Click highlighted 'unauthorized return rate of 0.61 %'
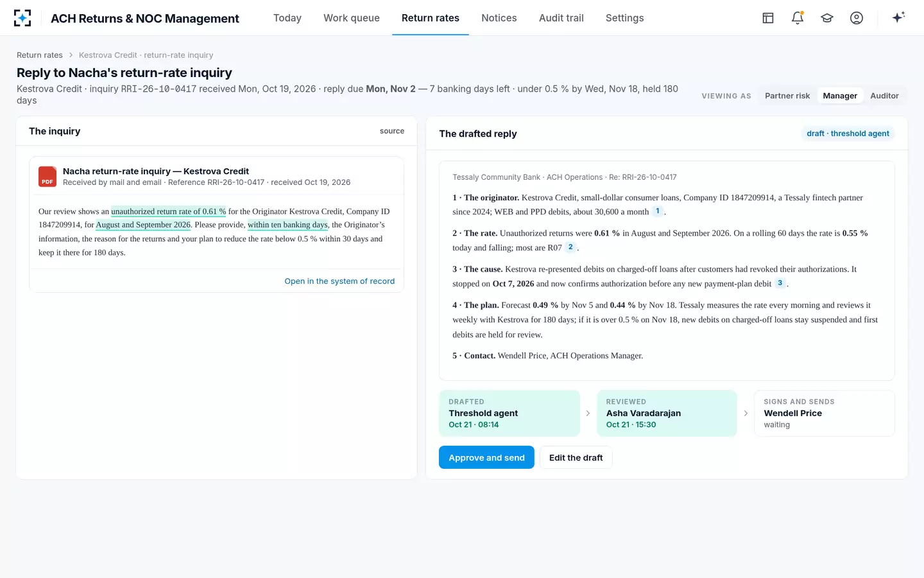This screenshot has height=578, width=924. (169, 211)
